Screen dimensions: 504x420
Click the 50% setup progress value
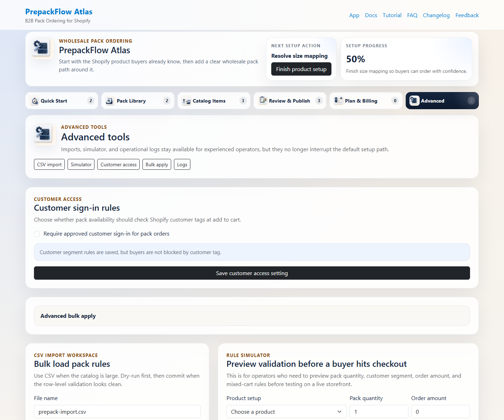point(356,59)
